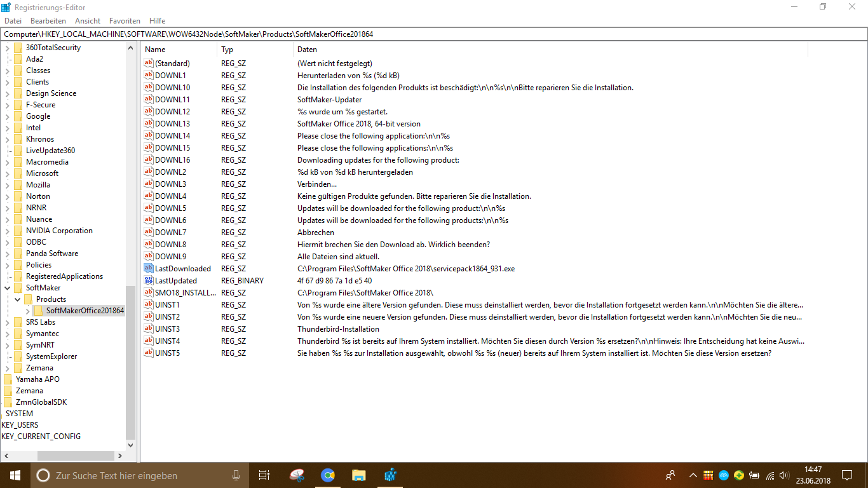
Task: Click the Windows search box
Action: point(139,475)
